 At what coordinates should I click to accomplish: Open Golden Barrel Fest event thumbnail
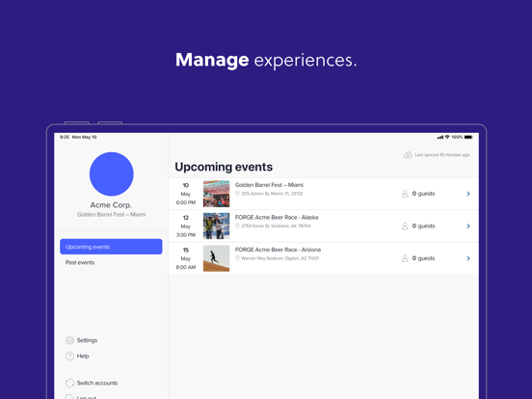pyautogui.click(x=216, y=194)
